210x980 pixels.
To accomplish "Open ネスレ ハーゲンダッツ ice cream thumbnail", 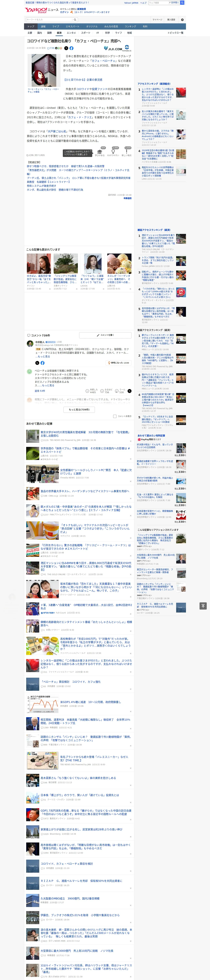I will click(x=119, y=264).
